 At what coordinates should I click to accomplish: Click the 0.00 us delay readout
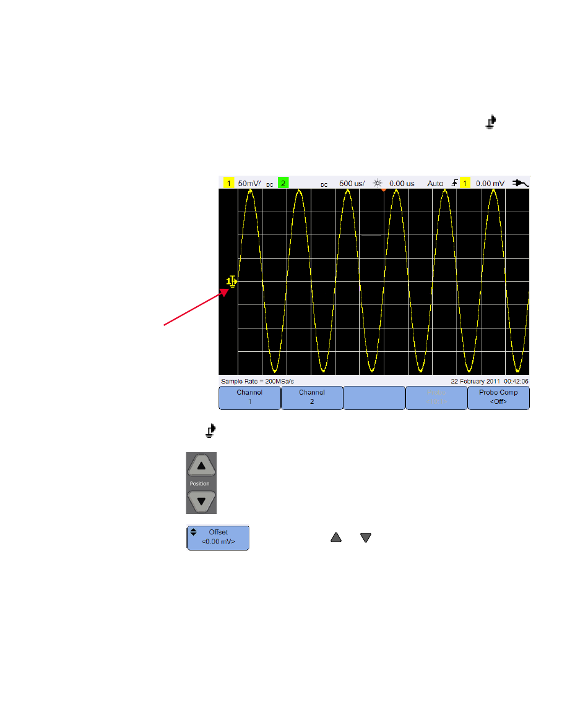[x=402, y=184]
